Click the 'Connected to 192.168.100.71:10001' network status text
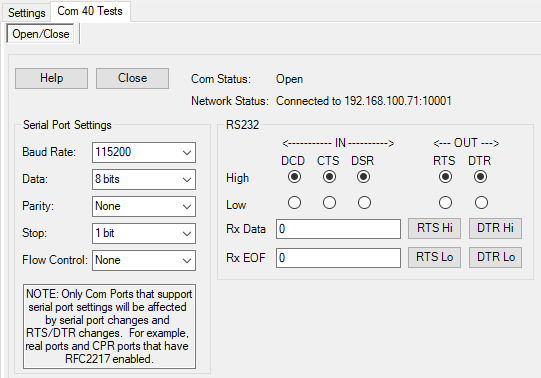The image size is (541, 378). pyautogui.click(x=364, y=101)
